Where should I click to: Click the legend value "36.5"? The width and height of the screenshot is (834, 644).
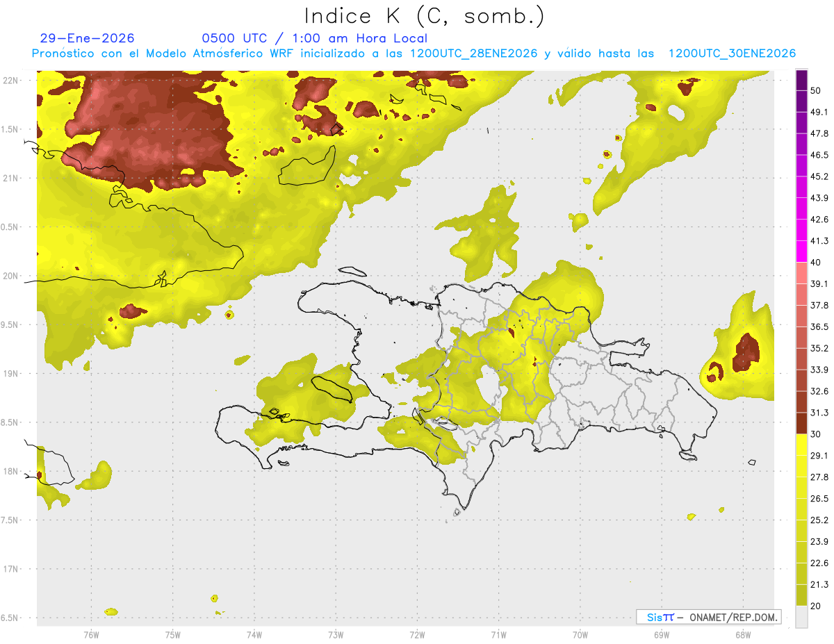point(819,327)
